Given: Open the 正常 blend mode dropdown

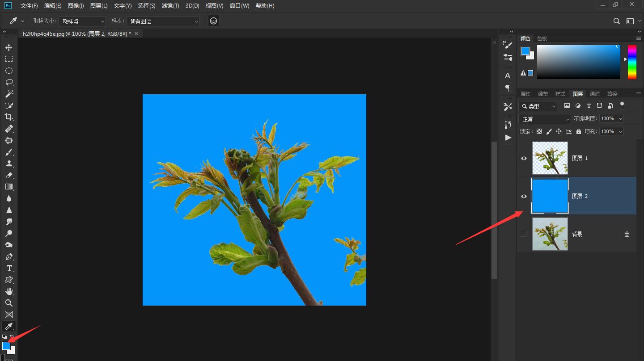Looking at the screenshot, I should tap(545, 119).
